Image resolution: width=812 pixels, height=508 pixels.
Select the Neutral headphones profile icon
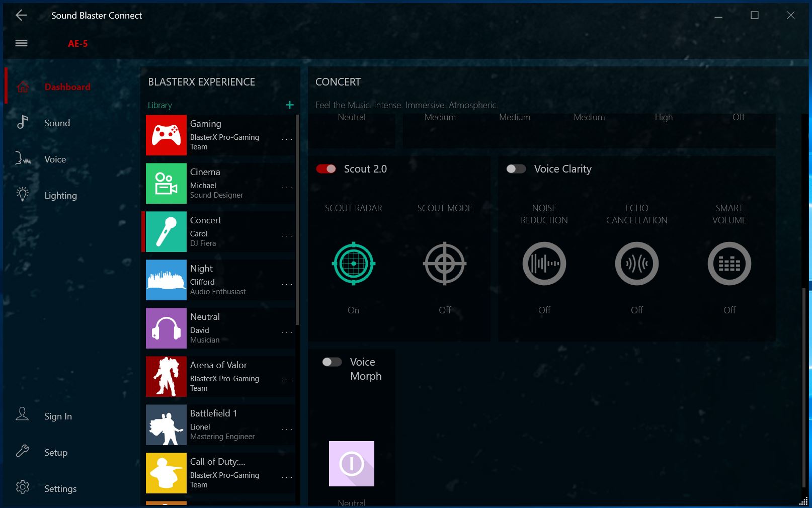166,328
